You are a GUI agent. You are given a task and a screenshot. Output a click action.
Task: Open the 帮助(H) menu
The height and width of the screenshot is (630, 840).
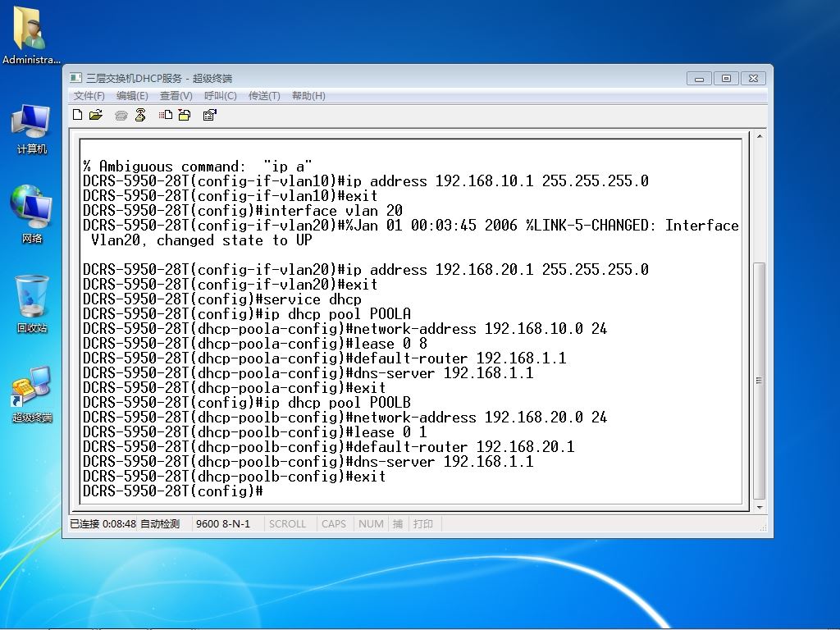[x=308, y=96]
